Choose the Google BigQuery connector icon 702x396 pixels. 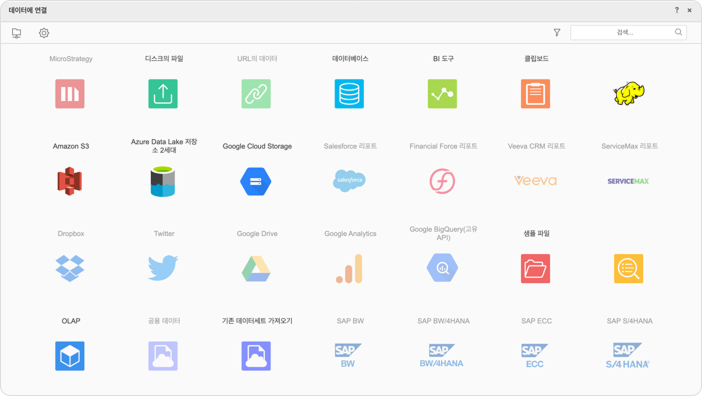coord(442,268)
